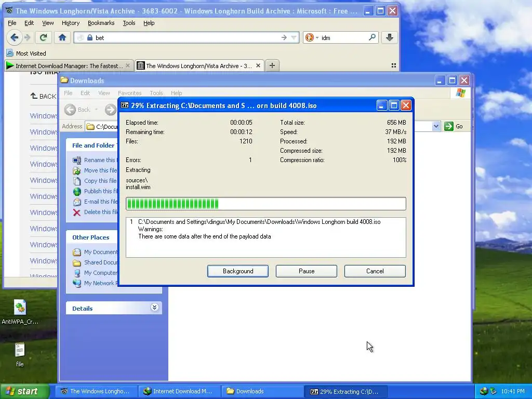
Task: Open the Most Visited bookmarks
Action: click(26, 54)
